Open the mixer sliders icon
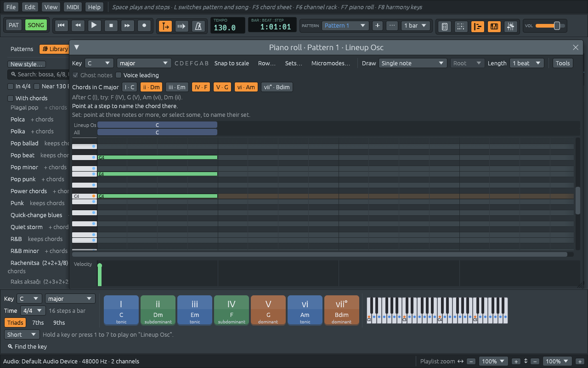The width and height of the screenshot is (588, 368). (x=511, y=26)
